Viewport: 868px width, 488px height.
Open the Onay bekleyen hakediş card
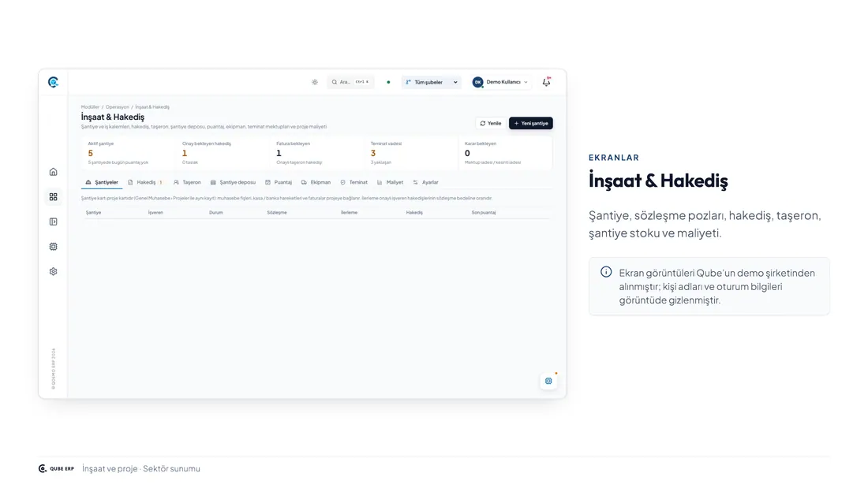pyautogui.click(x=223, y=153)
